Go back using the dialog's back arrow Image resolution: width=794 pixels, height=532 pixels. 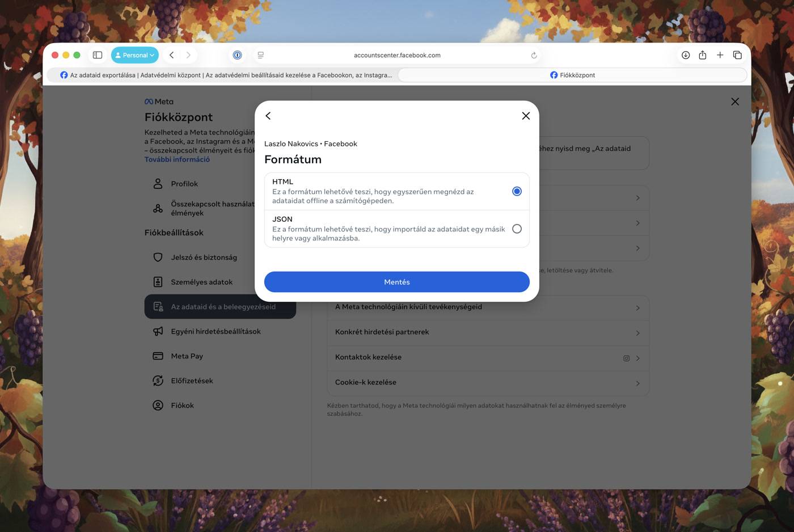tap(268, 116)
